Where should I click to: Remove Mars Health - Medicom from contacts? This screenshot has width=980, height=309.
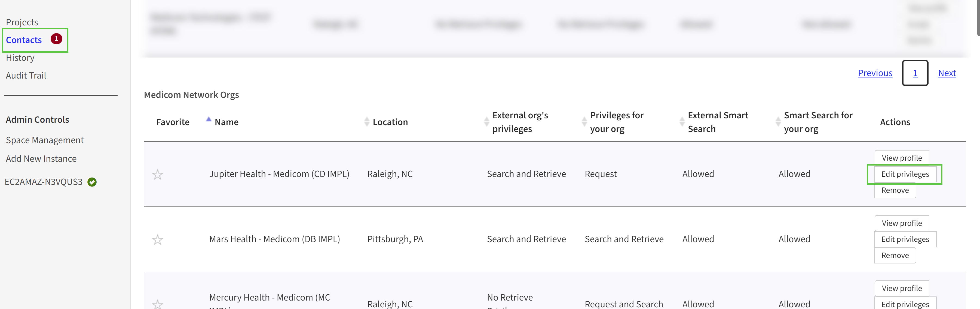pos(895,255)
